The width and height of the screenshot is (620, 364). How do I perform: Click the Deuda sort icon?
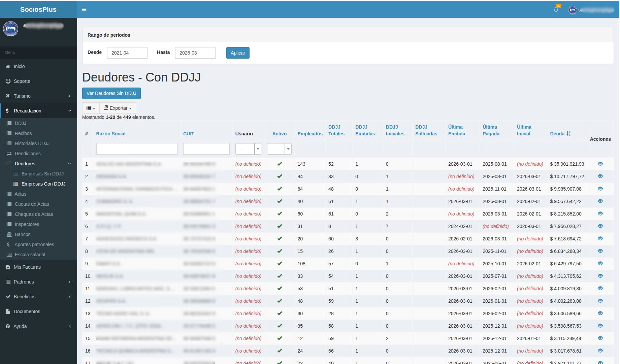click(568, 134)
